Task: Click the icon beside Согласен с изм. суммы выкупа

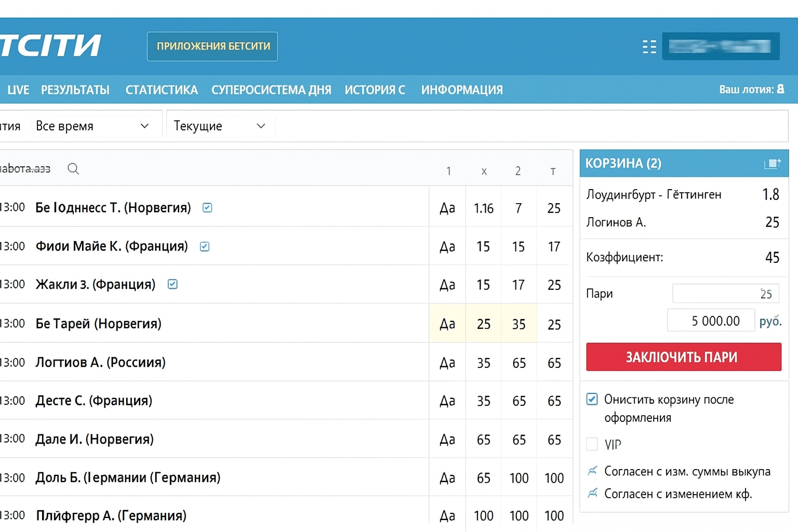Action: (x=592, y=471)
